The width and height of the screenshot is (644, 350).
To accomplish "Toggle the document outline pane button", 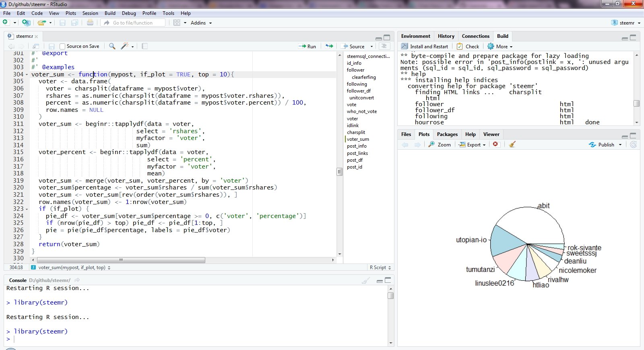I will pyautogui.click(x=384, y=46).
